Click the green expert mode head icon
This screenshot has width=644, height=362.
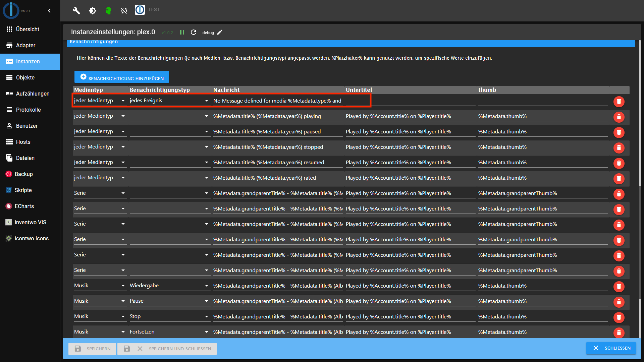point(108,10)
